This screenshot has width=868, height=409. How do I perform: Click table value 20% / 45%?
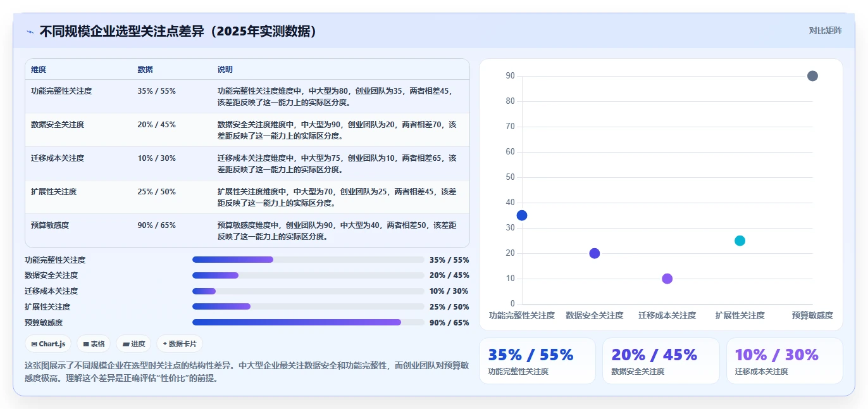pos(156,125)
